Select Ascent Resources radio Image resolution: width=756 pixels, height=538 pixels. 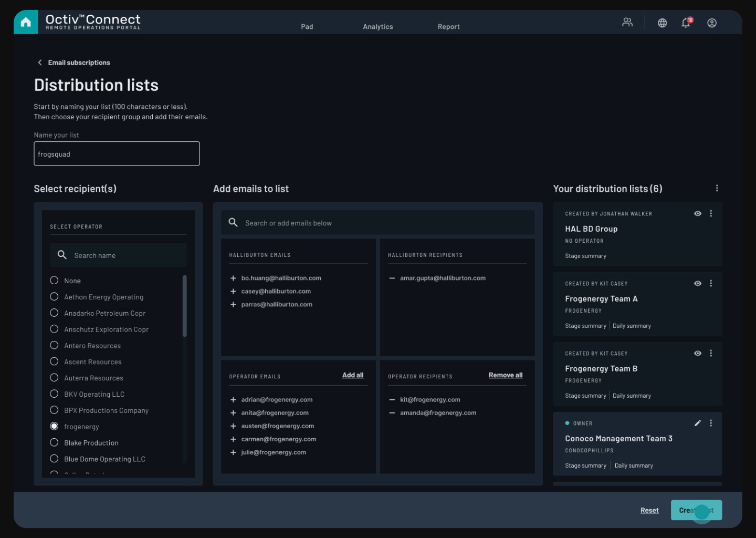[54, 361]
